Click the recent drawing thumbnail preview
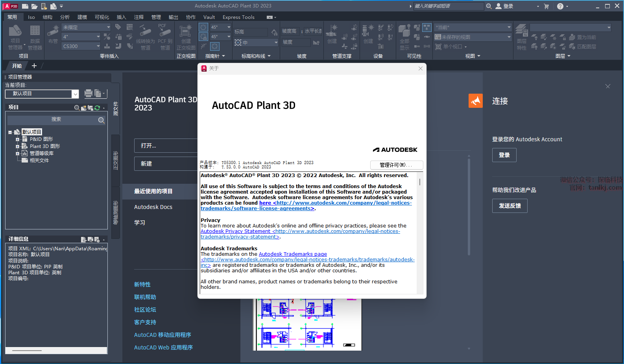This screenshot has width=624, height=364. point(307,325)
